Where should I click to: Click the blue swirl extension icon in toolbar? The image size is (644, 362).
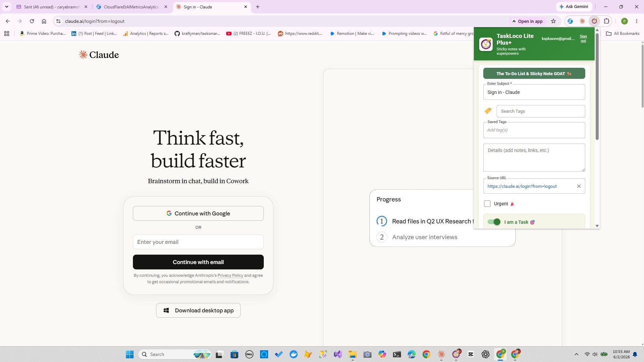[570, 21]
